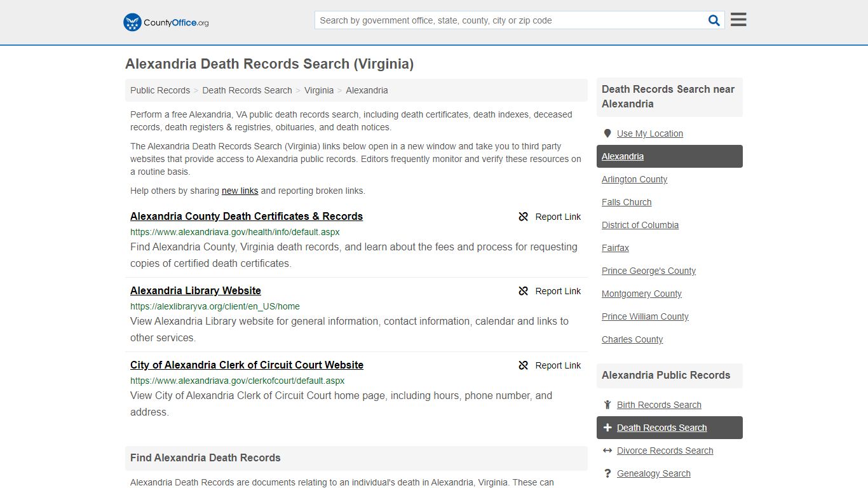The width and height of the screenshot is (868, 488).
Task: Click the alexandriava.gov/health URL text
Action: tap(235, 232)
